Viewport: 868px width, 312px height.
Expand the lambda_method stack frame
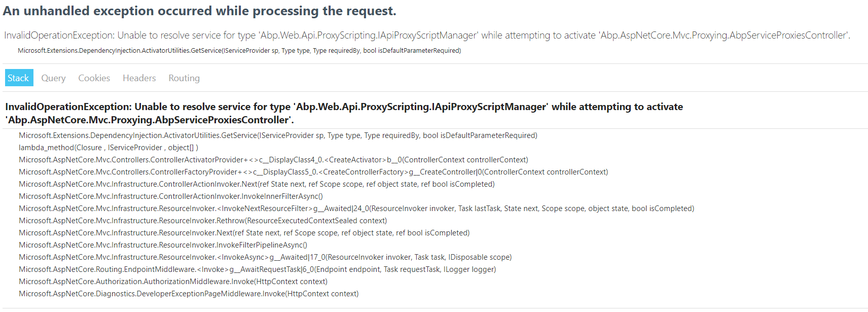[x=108, y=148]
